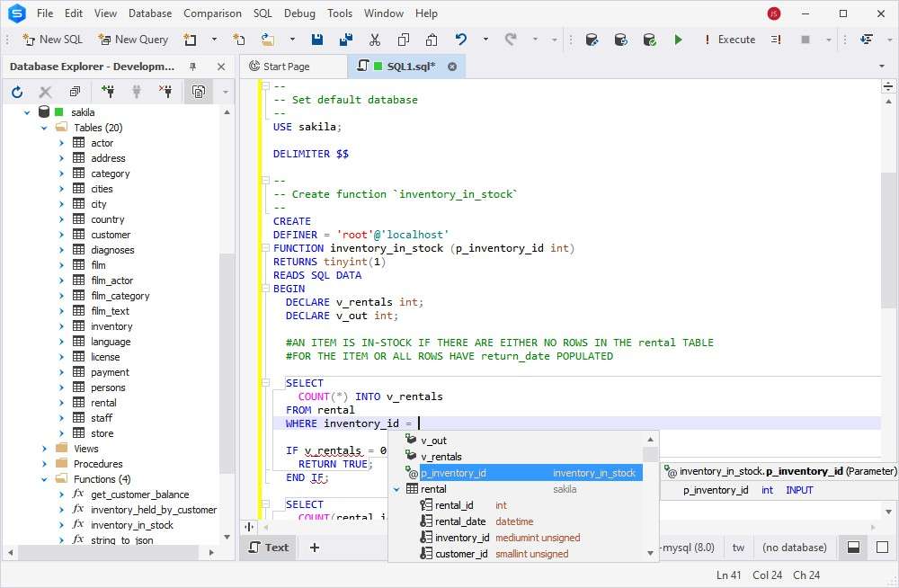
Task: Run the script with green play icon
Action: [x=679, y=40]
